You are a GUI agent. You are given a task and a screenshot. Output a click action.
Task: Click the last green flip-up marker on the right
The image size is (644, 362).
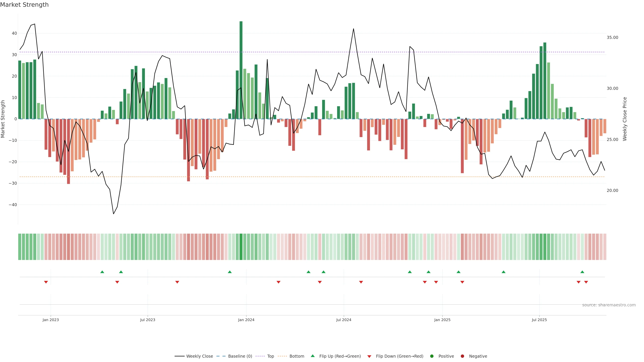(582, 272)
